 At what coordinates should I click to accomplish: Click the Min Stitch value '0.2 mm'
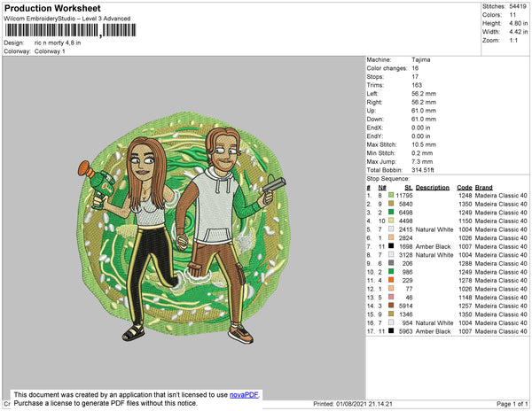(422, 153)
